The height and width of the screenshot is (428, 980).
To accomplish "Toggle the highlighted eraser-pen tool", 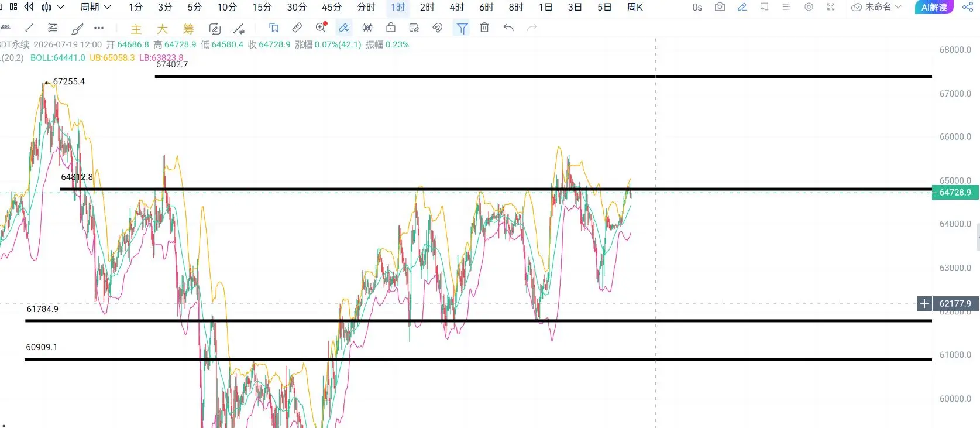I will [344, 28].
